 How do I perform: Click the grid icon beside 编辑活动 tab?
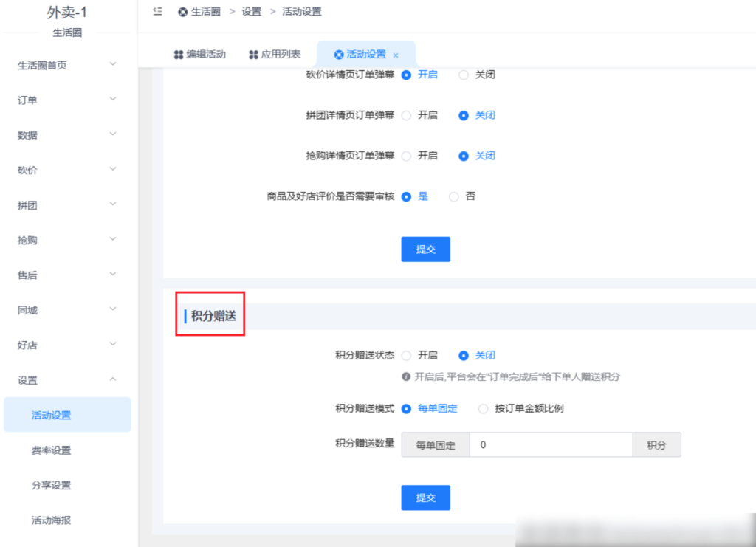coord(177,53)
